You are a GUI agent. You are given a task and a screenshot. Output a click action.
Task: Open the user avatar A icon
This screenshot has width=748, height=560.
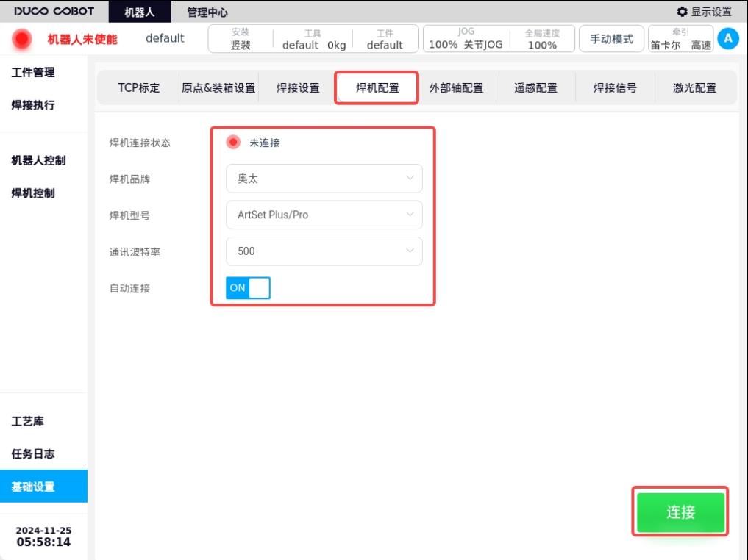click(728, 39)
